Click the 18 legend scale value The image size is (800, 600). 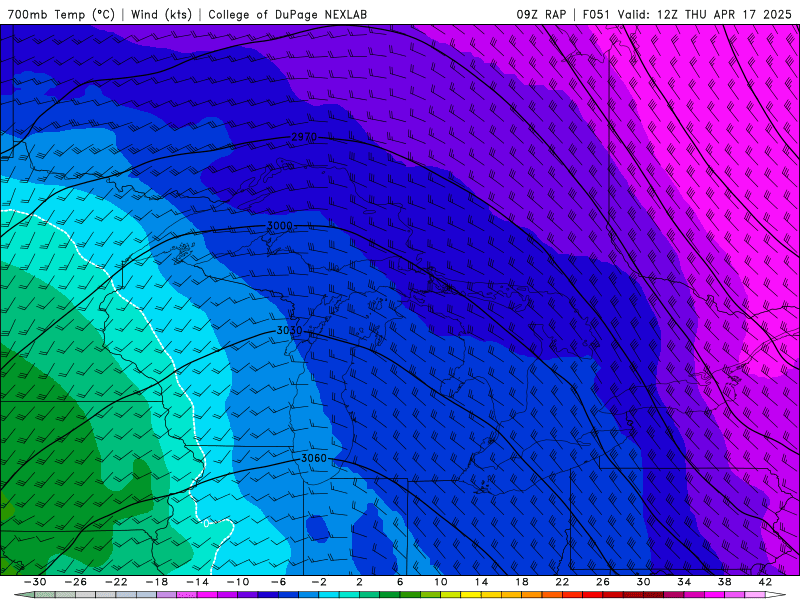521,582
